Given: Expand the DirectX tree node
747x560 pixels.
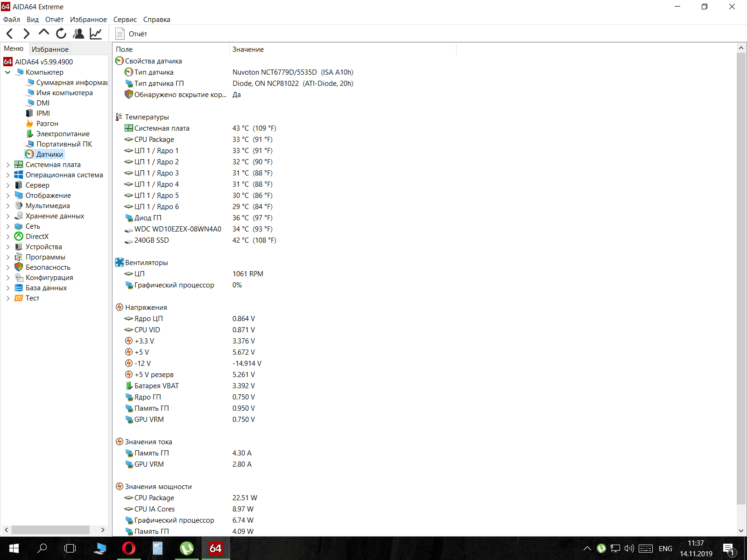Looking at the screenshot, I should point(8,237).
